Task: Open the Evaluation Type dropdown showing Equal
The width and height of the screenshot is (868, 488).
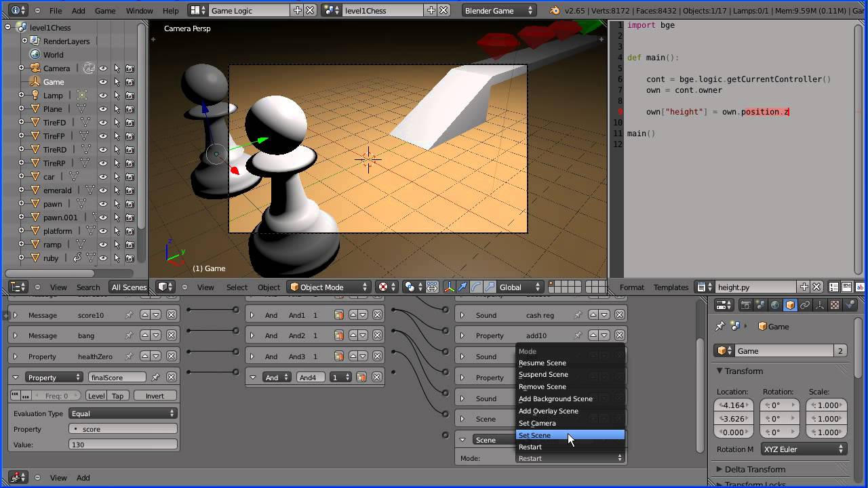Action: pos(123,413)
